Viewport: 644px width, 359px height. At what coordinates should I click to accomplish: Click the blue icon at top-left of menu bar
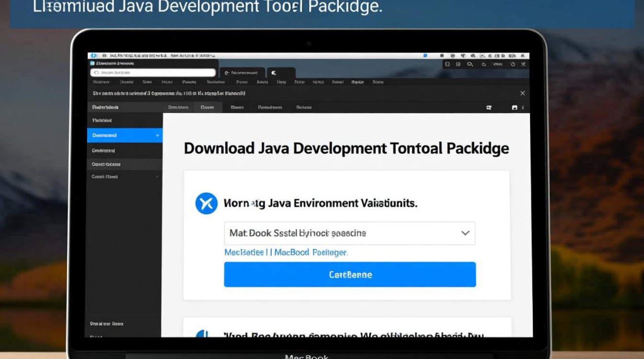click(x=93, y=56)
